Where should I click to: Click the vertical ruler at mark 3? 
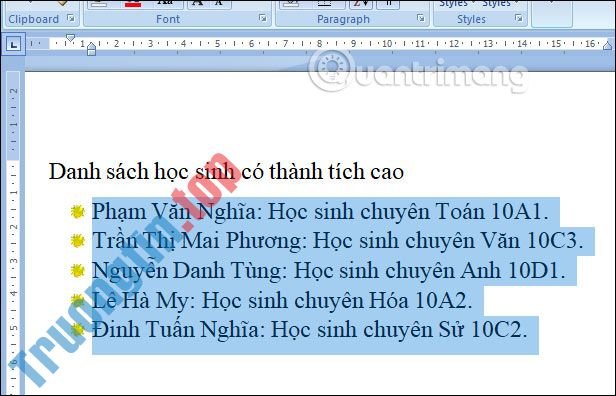[13, 260]
